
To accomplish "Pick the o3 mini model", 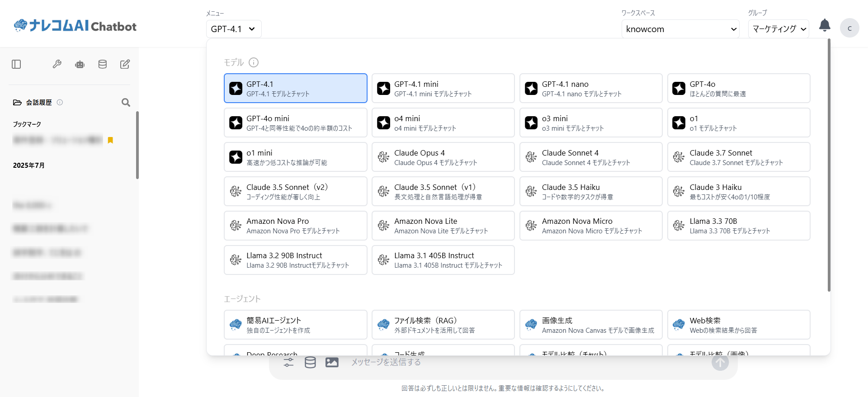I will [591, 123].
